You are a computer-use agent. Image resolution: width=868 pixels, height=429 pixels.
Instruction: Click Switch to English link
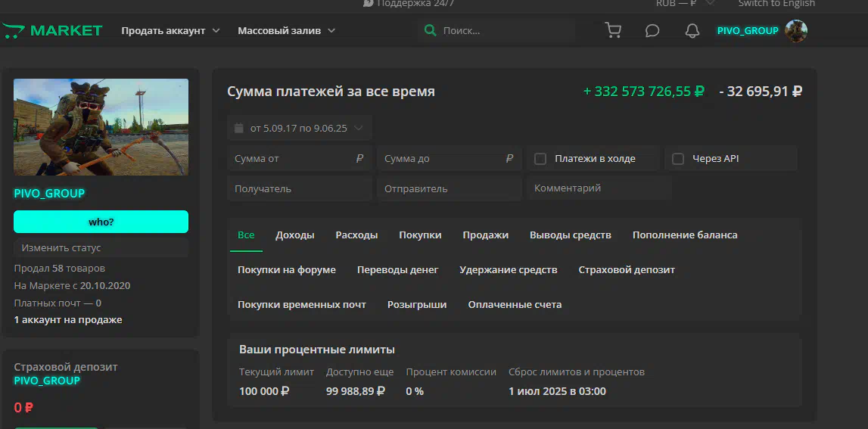pyautogui.click(x=776, y=3)
